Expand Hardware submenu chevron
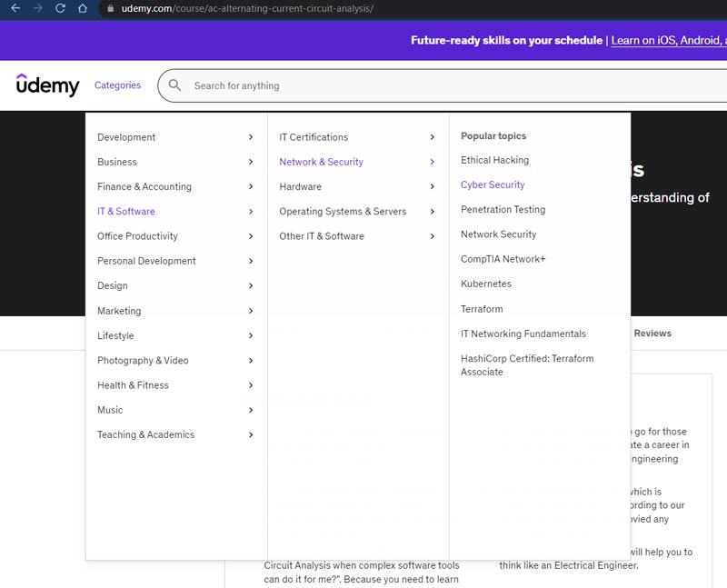Viewport: 727px width, 588px height. [433, 186]
